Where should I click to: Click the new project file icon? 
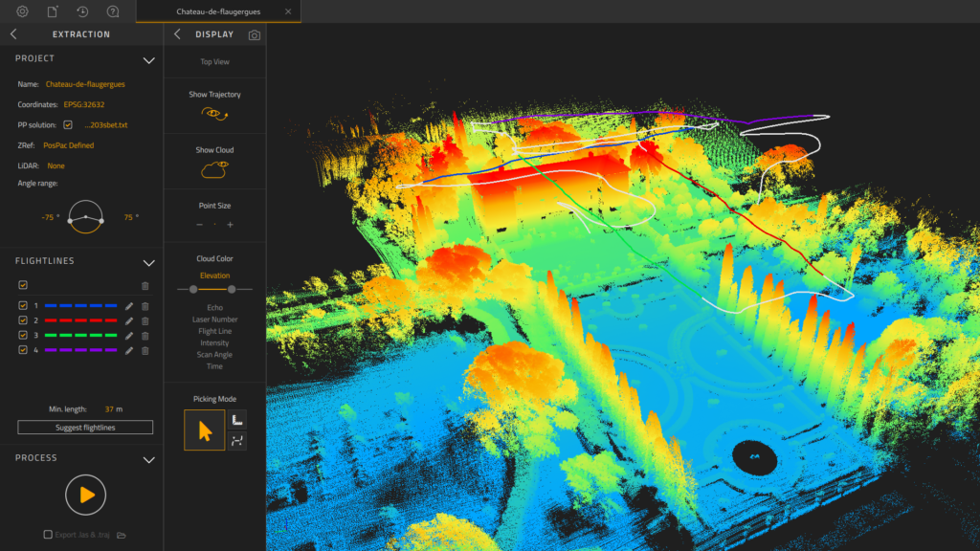53,11
